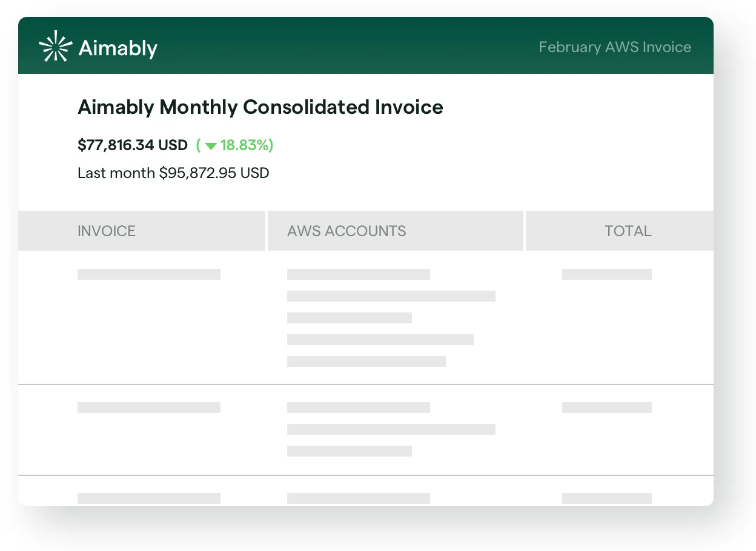
Task: Click the Last month $95,872.95 USD text
Action: coord(173,173)
